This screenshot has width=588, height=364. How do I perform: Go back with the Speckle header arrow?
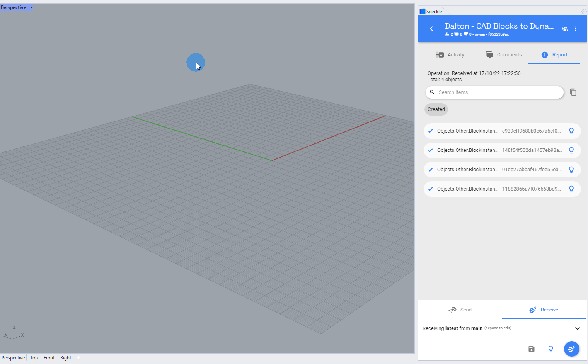[431, 29]
